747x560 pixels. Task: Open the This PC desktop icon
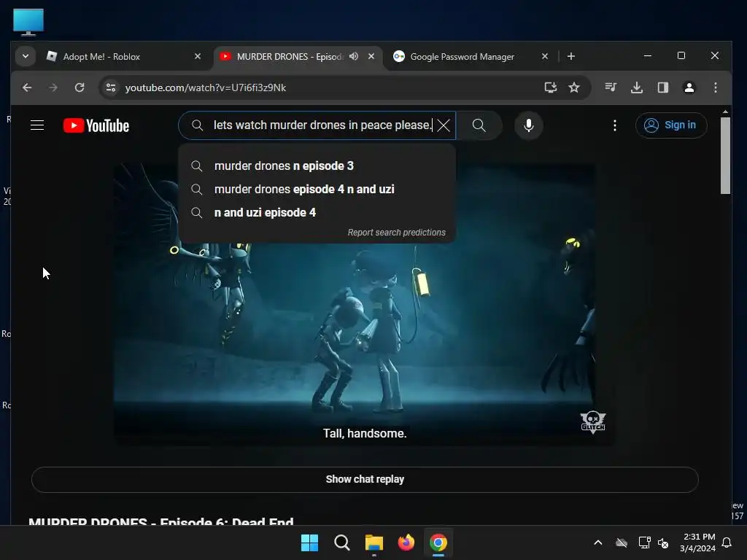pos(28,23)
